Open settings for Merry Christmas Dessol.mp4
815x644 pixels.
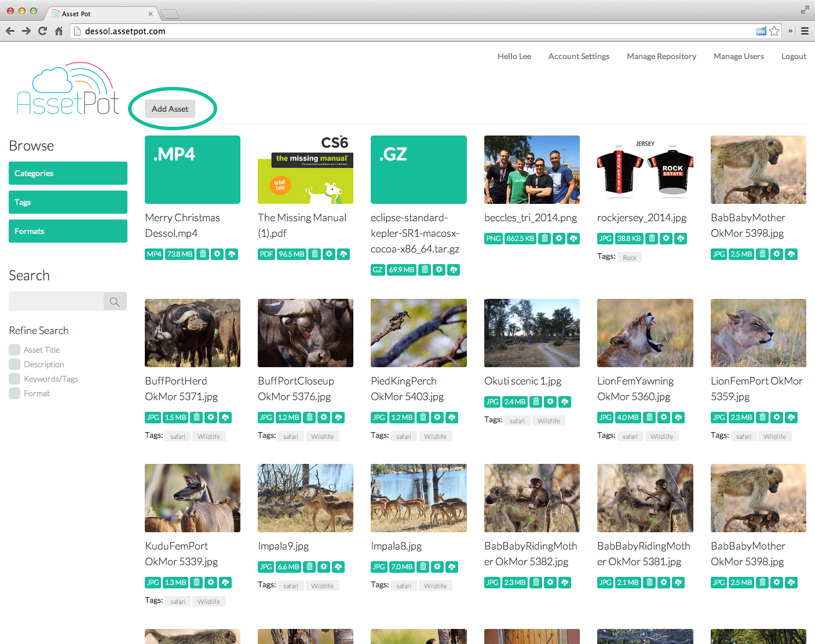[217, 254]
